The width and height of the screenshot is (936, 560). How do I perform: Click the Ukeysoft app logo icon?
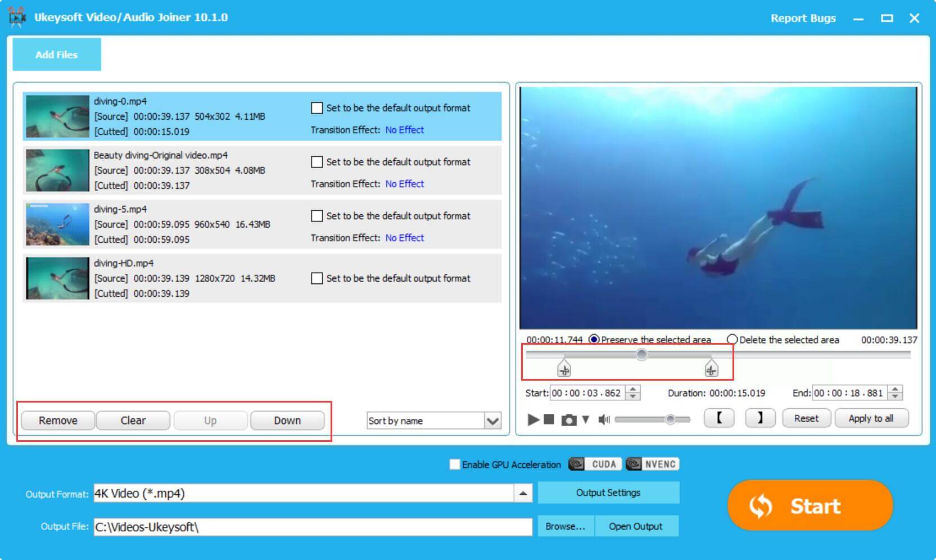tap(17, 17)
